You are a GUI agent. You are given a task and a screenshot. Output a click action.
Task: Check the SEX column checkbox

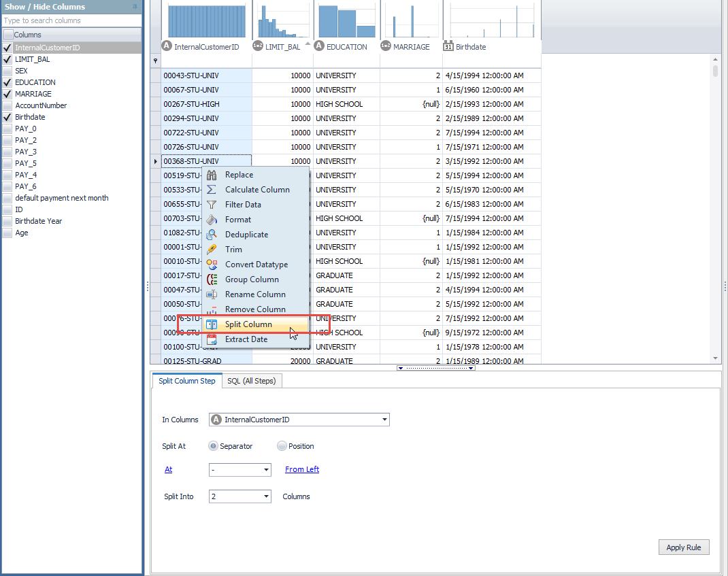(x=7, y=71)
